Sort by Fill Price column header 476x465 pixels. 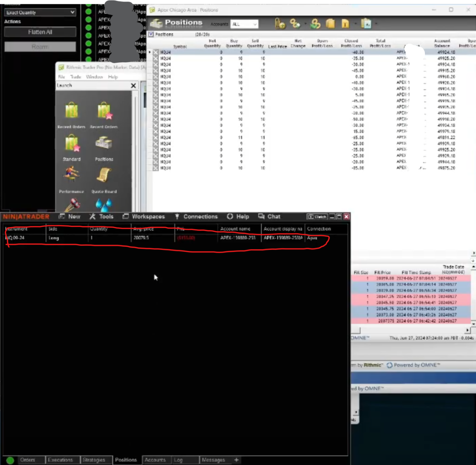tap(382, 272)
